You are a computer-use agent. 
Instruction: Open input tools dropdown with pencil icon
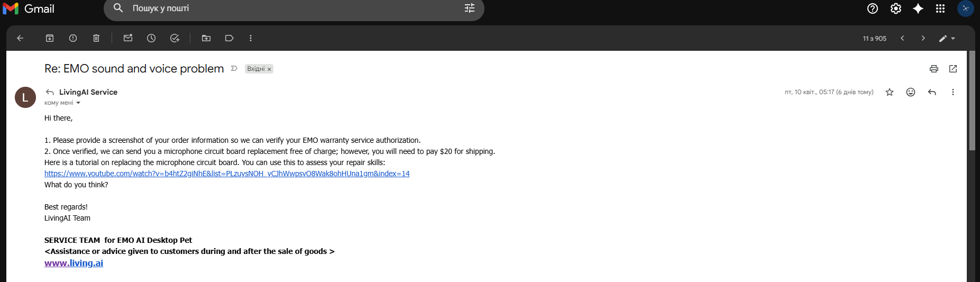(947, 39)
